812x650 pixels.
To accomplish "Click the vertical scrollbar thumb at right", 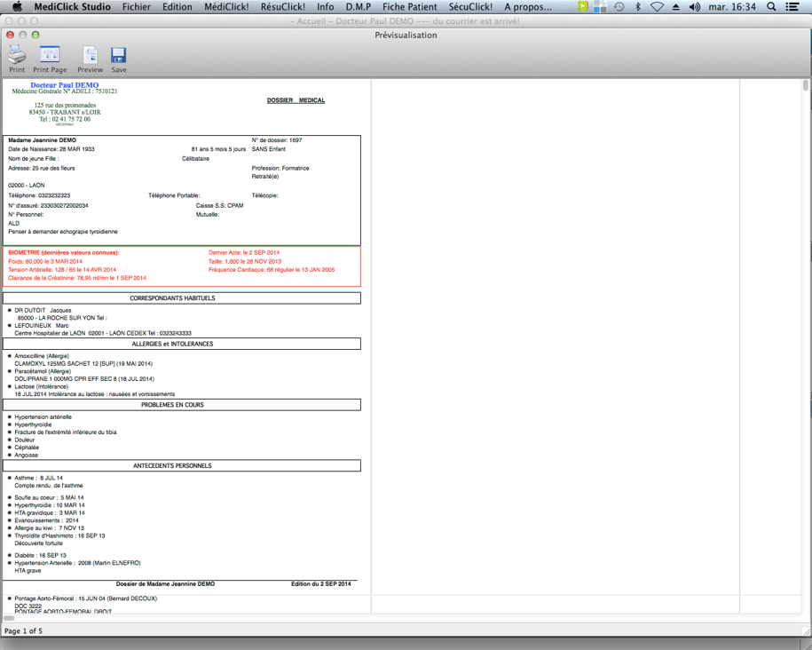I will 805,86.
